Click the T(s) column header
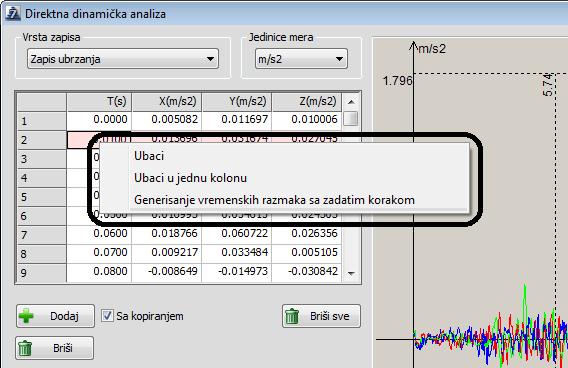The height and width of the screenshot is (368, 568). [x=99, y=101]
